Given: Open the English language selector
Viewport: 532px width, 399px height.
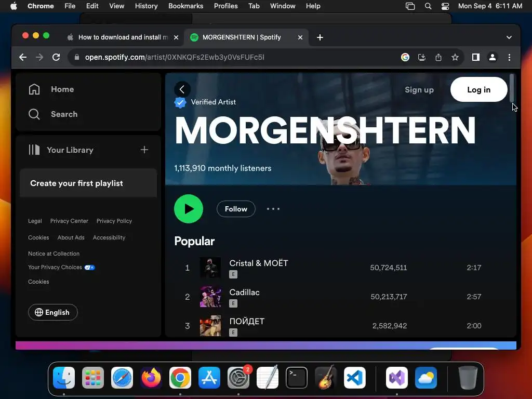Looking at the screenshot, I should pyautogui.click(x=53, y=312).
